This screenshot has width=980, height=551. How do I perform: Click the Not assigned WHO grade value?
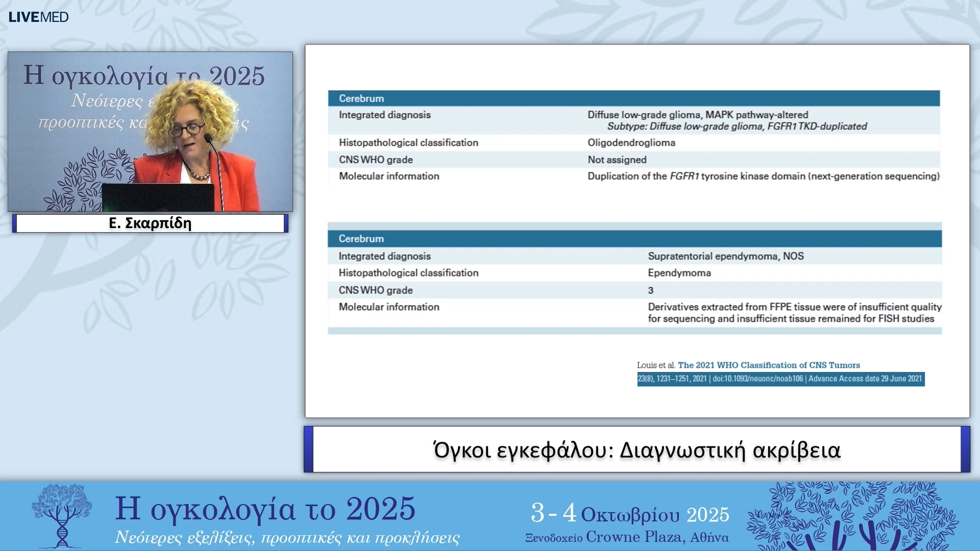(x=617, y=160)
